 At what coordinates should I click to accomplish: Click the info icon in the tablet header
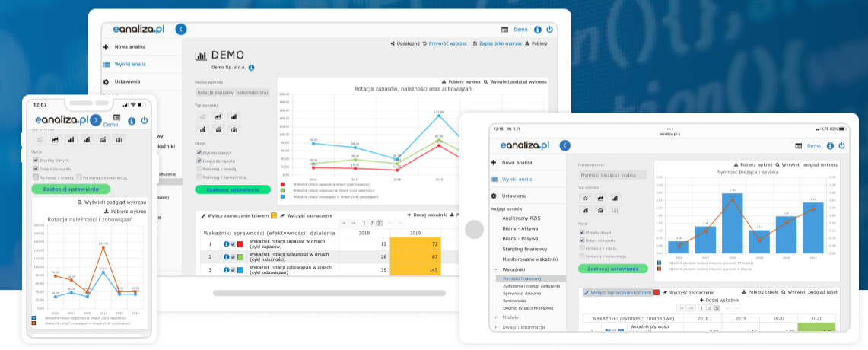tap(830, 145)
